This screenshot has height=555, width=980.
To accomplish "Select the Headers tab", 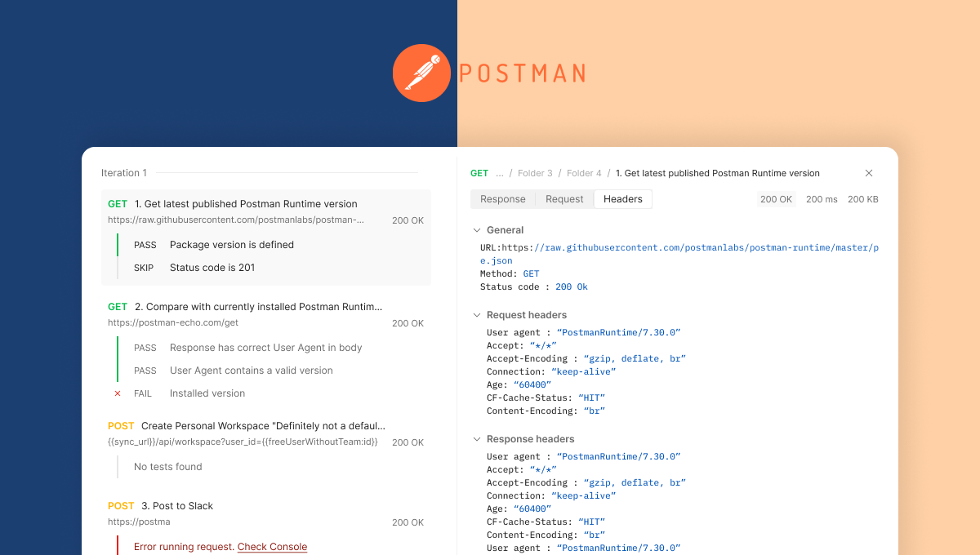I will 623,199.
